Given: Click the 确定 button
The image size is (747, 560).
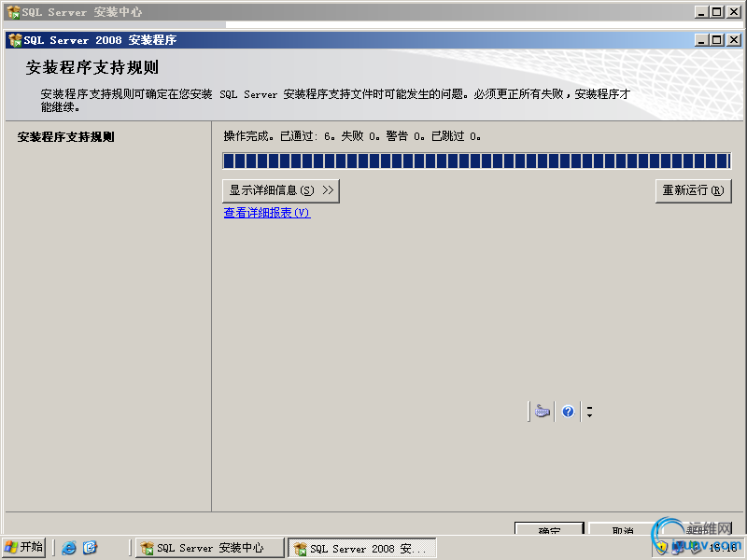Looking at the screenshot, I should [x=549, y=528].
